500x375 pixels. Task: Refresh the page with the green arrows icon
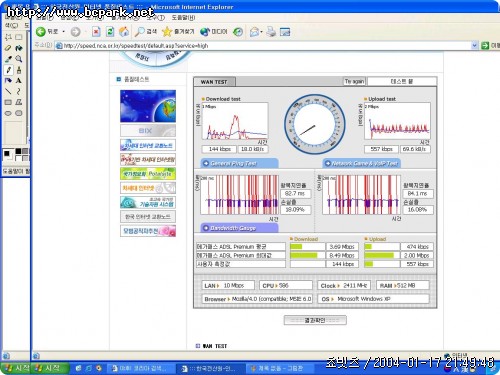(110, 32)
